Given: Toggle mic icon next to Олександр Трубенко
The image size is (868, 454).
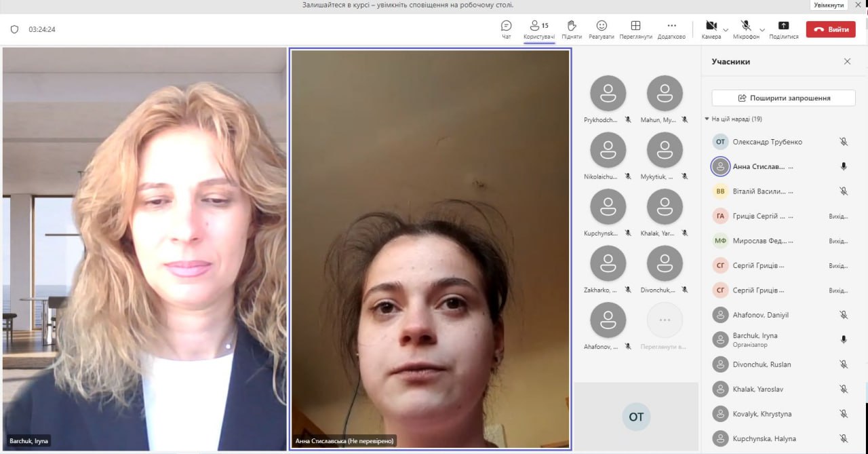Looking at the screenshot, I should [x=844, y=142].
